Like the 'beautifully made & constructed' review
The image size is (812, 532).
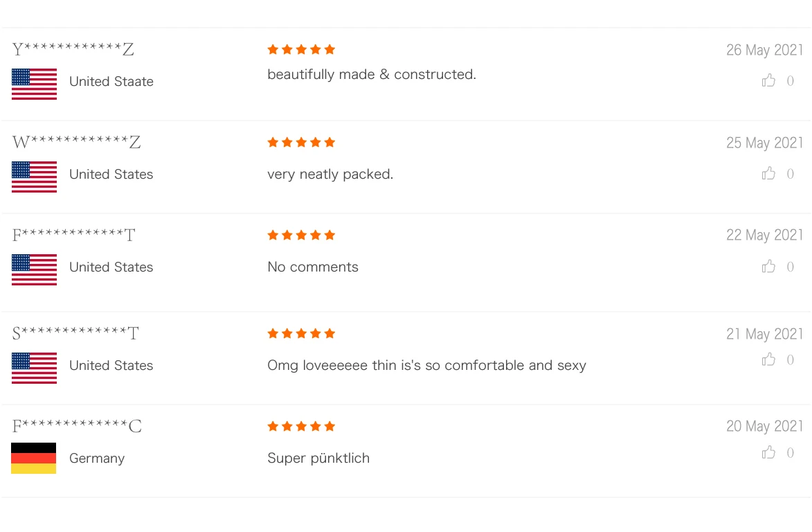pos(768,81)
